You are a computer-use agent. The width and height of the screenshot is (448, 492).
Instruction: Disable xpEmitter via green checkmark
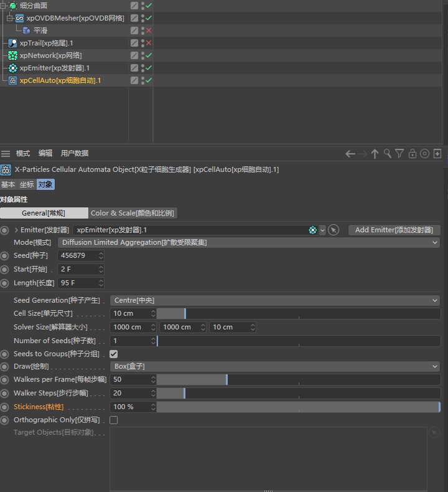[149, 67]
